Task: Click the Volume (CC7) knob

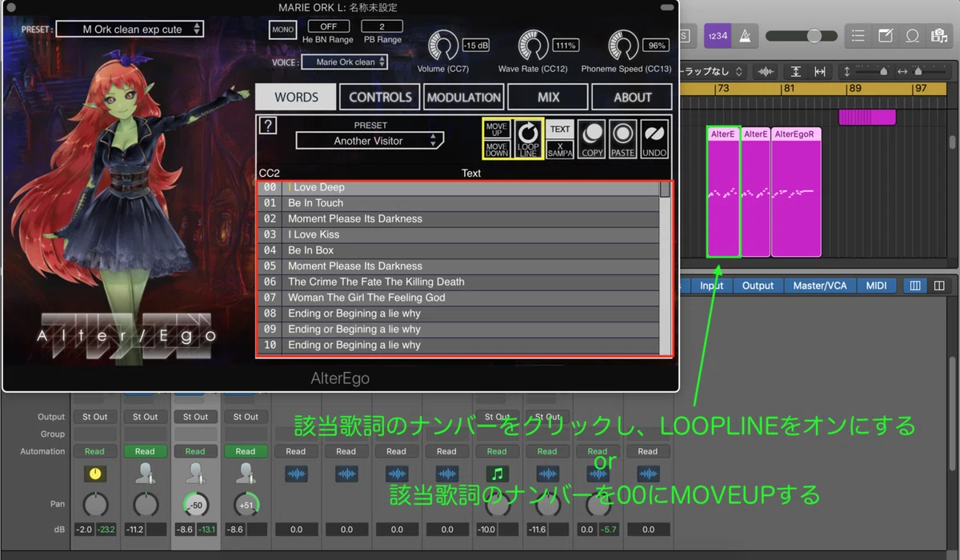Action: 443,46
